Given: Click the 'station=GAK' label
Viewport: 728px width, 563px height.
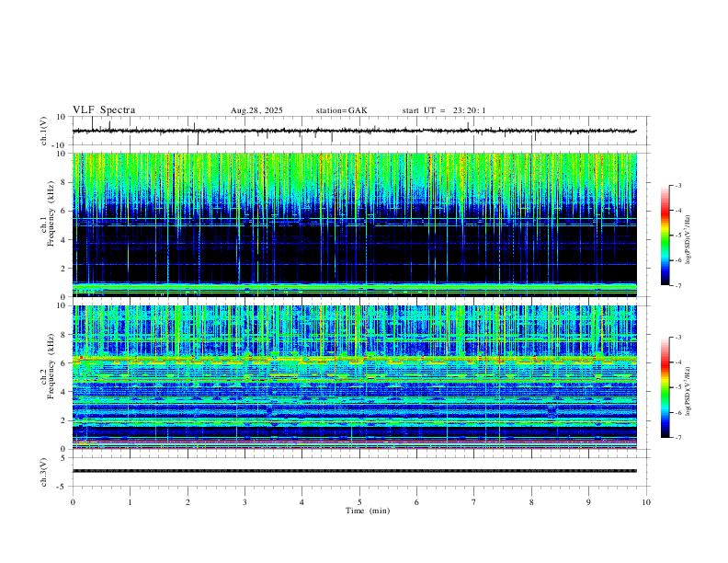Looking at the screenshot, I should tap(341, 110).
